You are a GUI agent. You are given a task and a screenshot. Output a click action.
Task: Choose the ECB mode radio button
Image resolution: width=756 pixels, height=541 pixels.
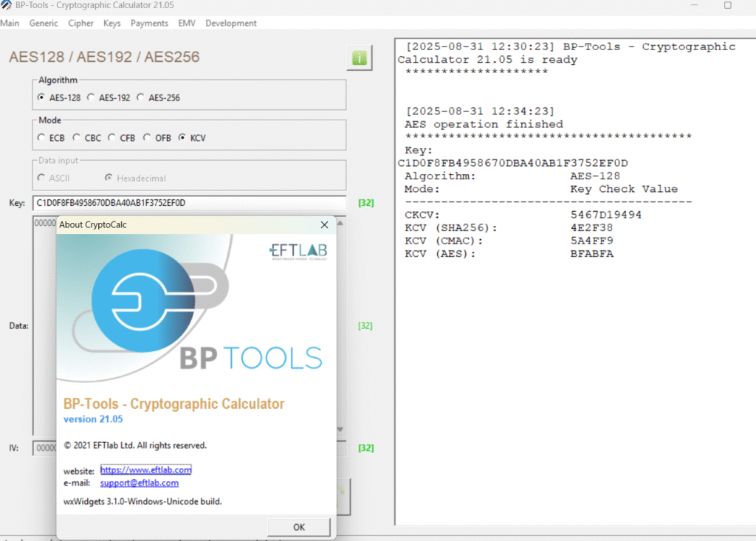point(41,138)
